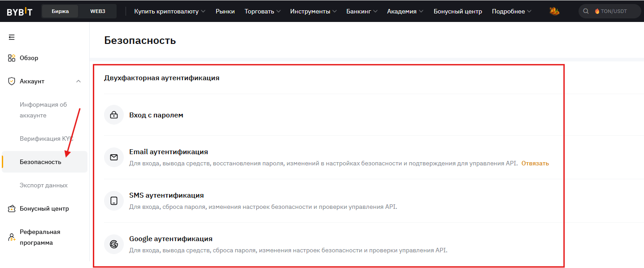644x268 pixels.
Task: Click the Обзор overview icon
Action: tap(12, 58)
